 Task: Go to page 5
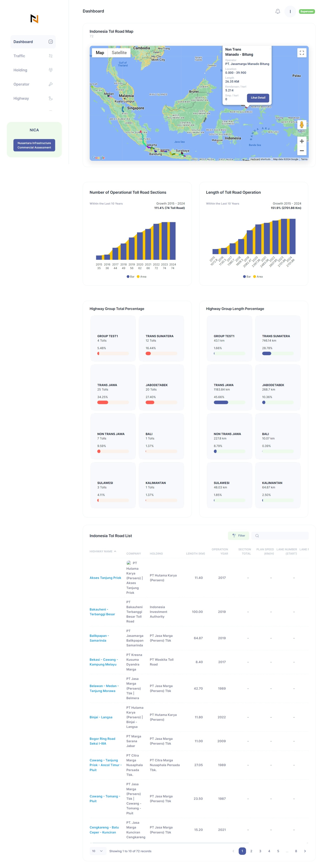(x=278, y=851)
